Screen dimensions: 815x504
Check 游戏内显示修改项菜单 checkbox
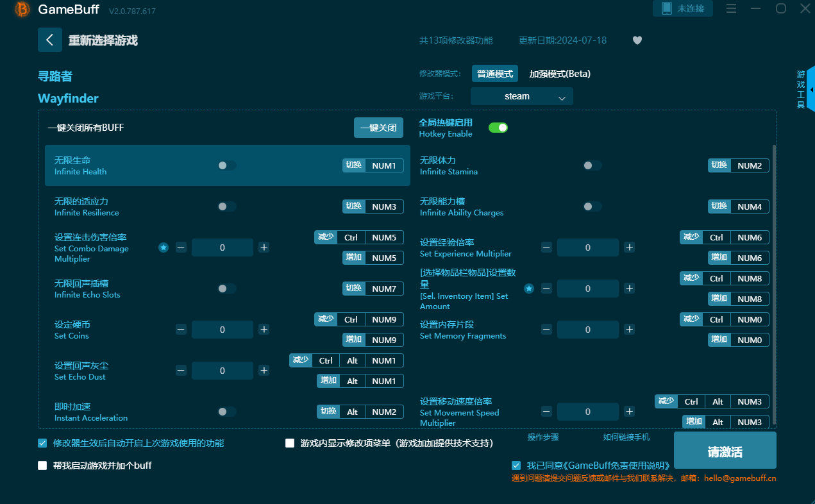coord(290,443)
